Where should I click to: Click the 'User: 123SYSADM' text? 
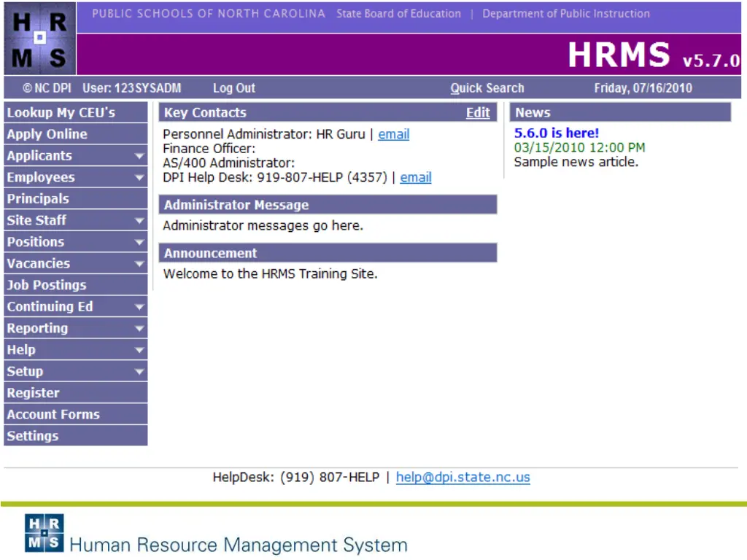click(131, 88)
